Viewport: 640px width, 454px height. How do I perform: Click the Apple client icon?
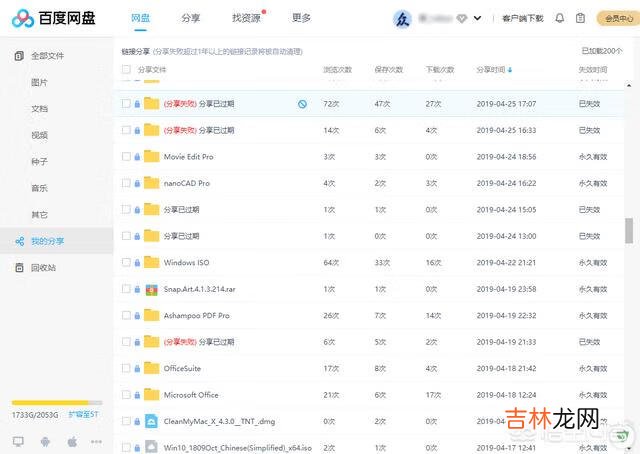tap(72, 441)
